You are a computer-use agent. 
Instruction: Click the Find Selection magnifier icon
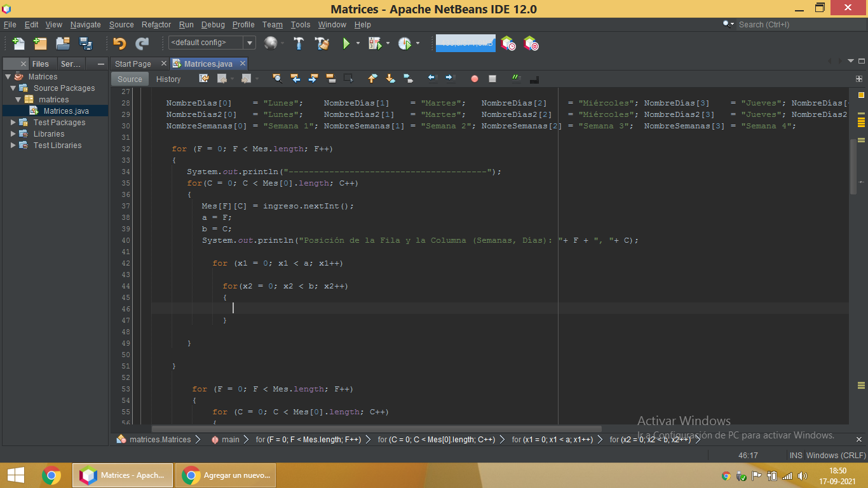tap(277, 79)
